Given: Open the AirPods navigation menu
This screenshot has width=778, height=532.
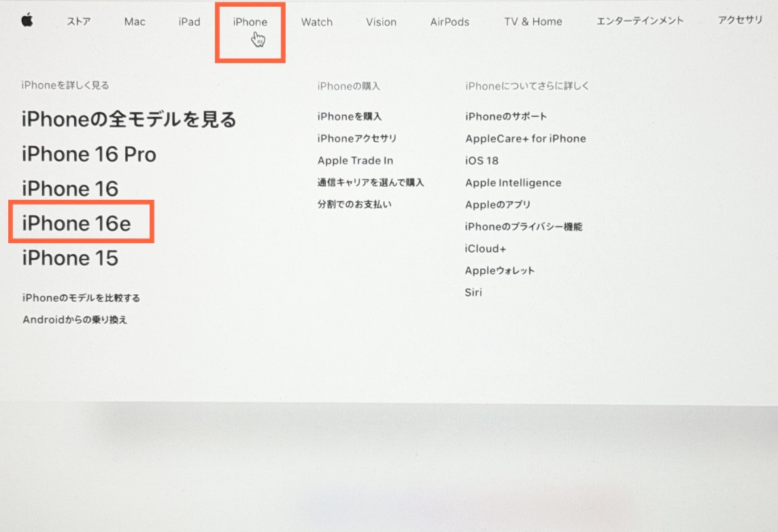Looking at the screenshot, I should [450, 22].
